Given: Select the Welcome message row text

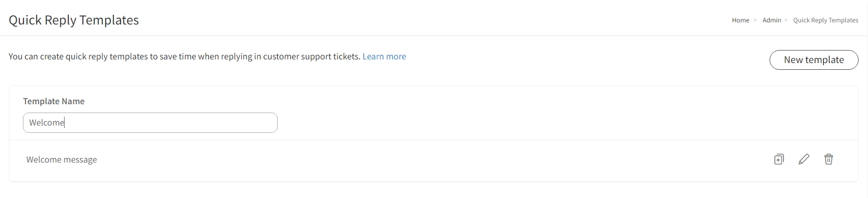Looking at the screenshot, I should click(61, 159).
